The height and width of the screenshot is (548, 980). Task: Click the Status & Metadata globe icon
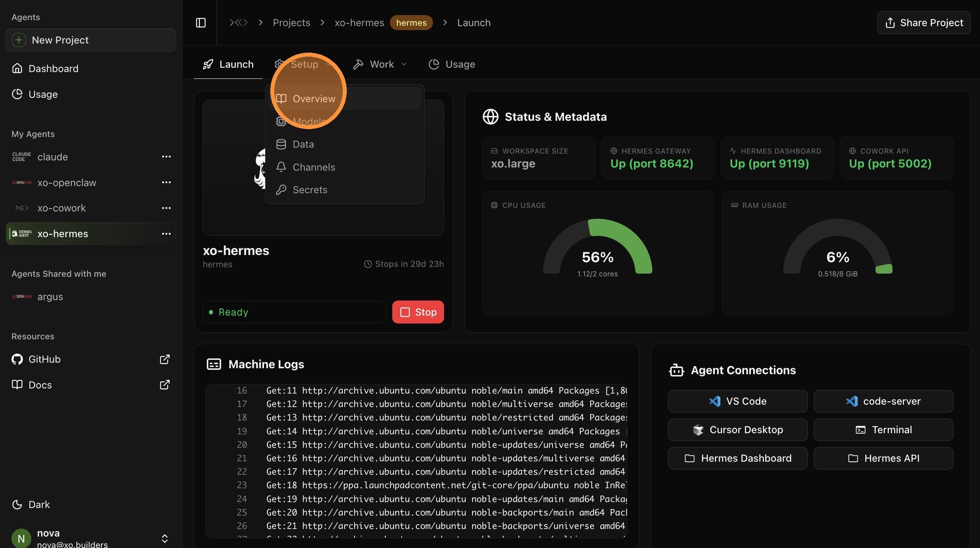490,117
